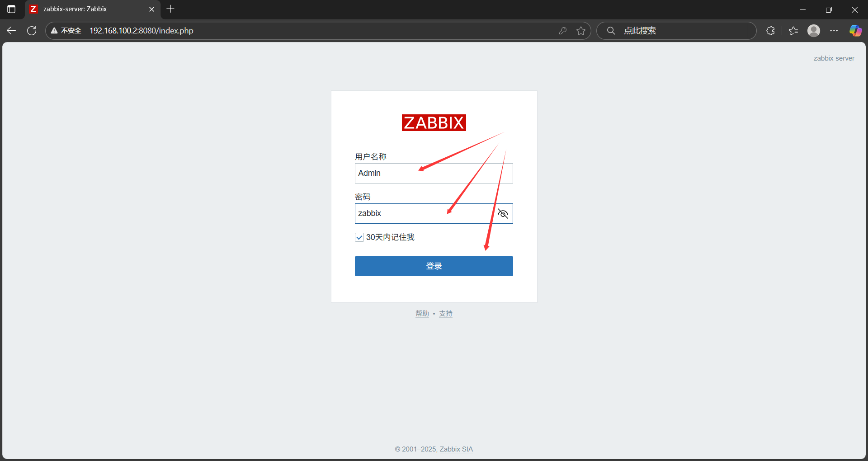The image size is (868, 461).
Task: Open browser extensions puzzle icon
Action: click(x=771, y=31)
